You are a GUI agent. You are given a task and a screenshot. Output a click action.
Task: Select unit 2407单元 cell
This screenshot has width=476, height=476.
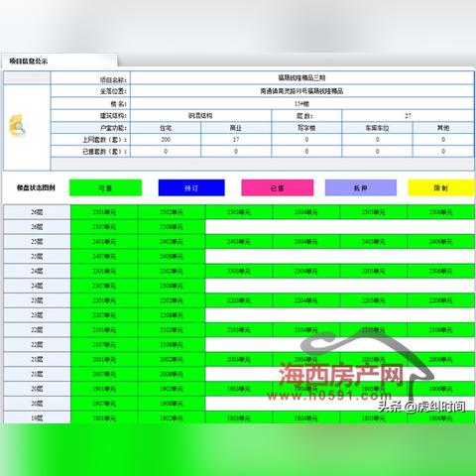point(104,256)
